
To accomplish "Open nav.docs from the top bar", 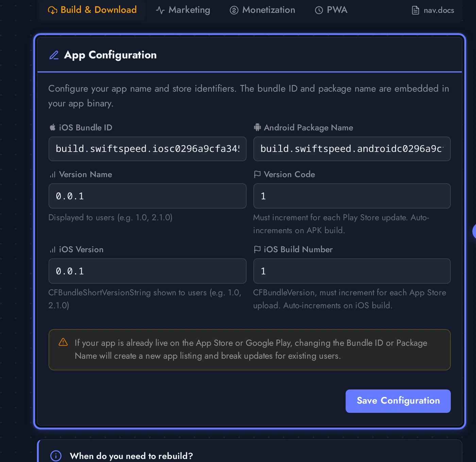I will (x=432, y=10).
